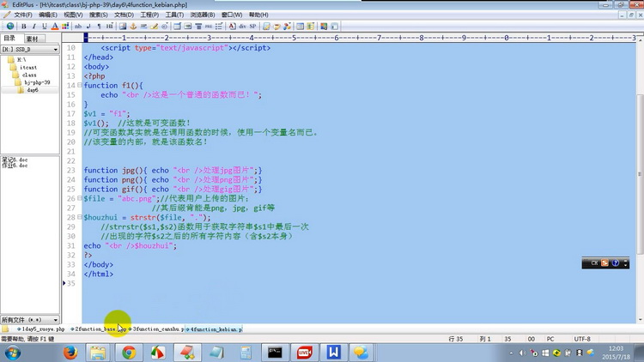Image resolution: width=644 pixels, height=362 pixels.
Task: Switch to 4function_kebian document tab
Action: pyautogui.click(x=214, y=329)
